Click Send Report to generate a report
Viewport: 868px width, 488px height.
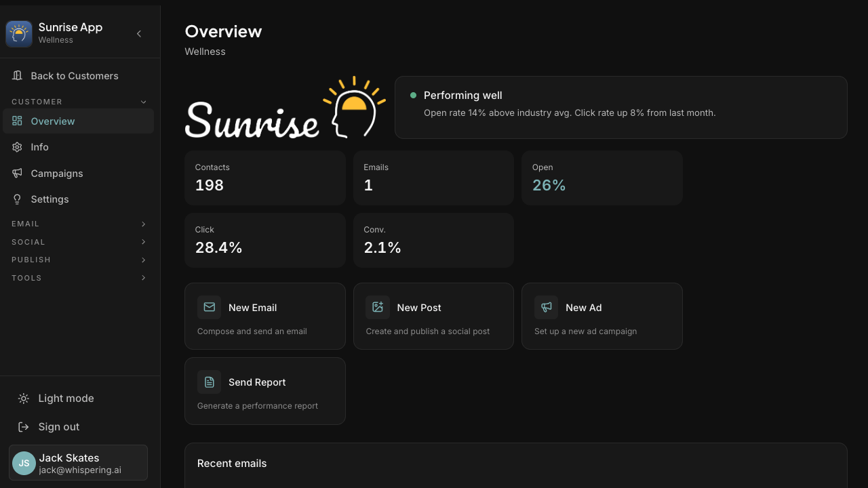[x=265, y=391]
